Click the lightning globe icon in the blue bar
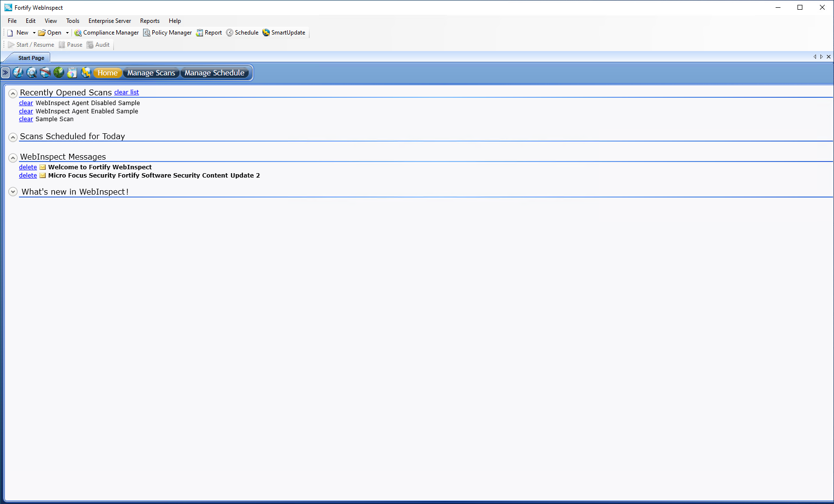The image size is (834, 504). 86,73
